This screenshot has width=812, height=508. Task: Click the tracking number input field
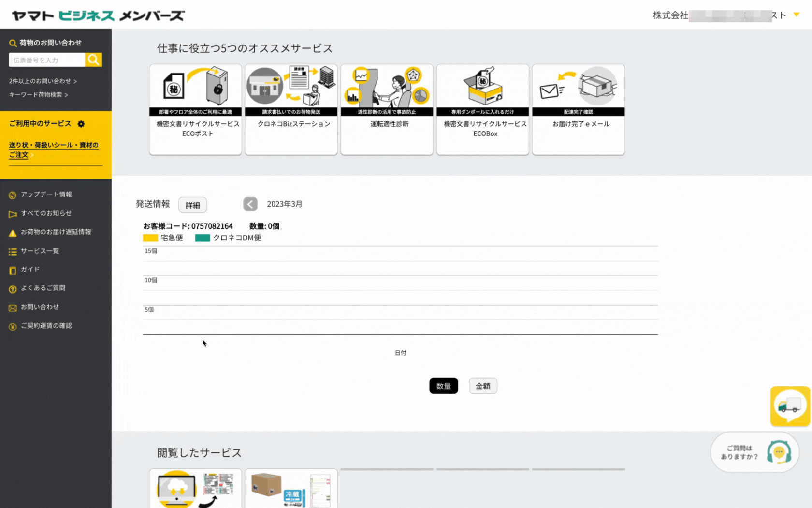coord(47,60)
